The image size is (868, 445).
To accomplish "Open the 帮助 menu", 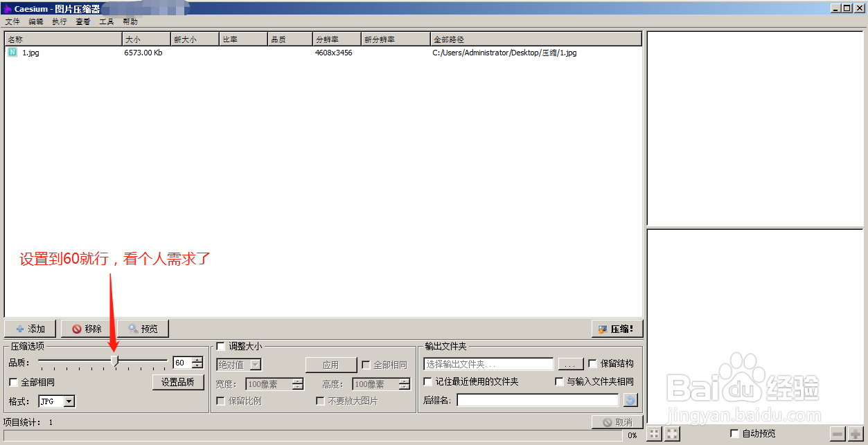I will [x=130, y=22].
